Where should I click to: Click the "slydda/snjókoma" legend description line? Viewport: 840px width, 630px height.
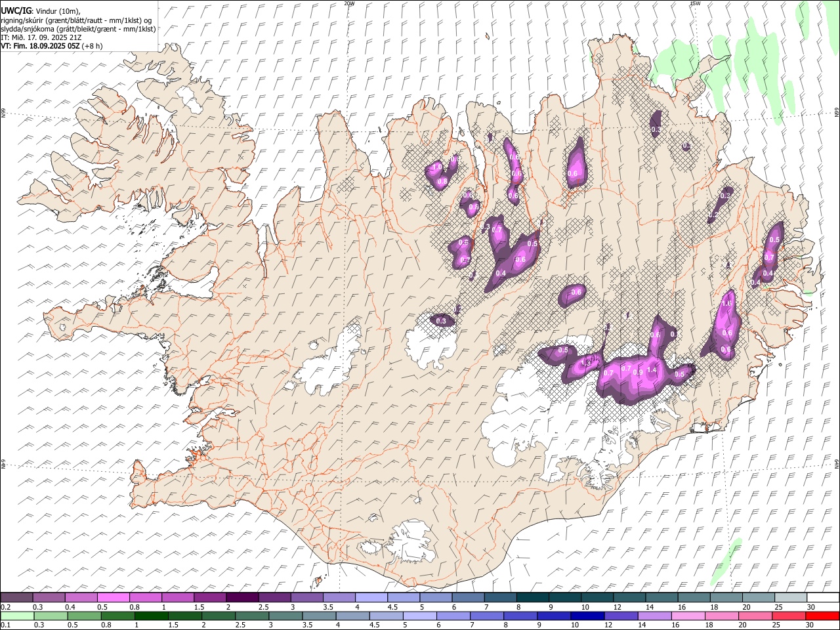78,29
